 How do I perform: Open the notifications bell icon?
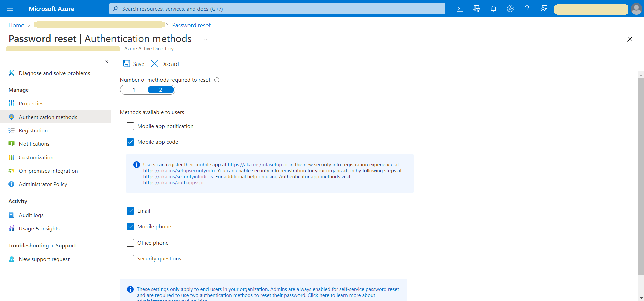click(493, 9)
